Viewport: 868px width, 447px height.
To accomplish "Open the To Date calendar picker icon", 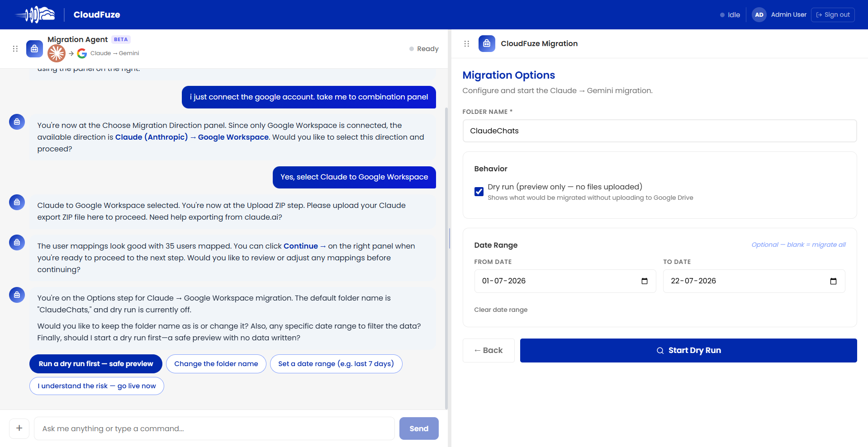I will pyautogui.click(x=833, y=281).
